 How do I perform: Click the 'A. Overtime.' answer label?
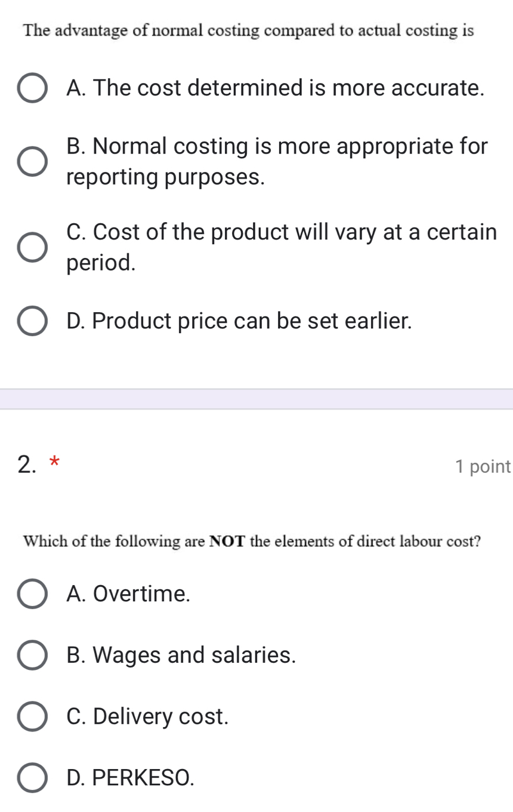coord(129,593)
